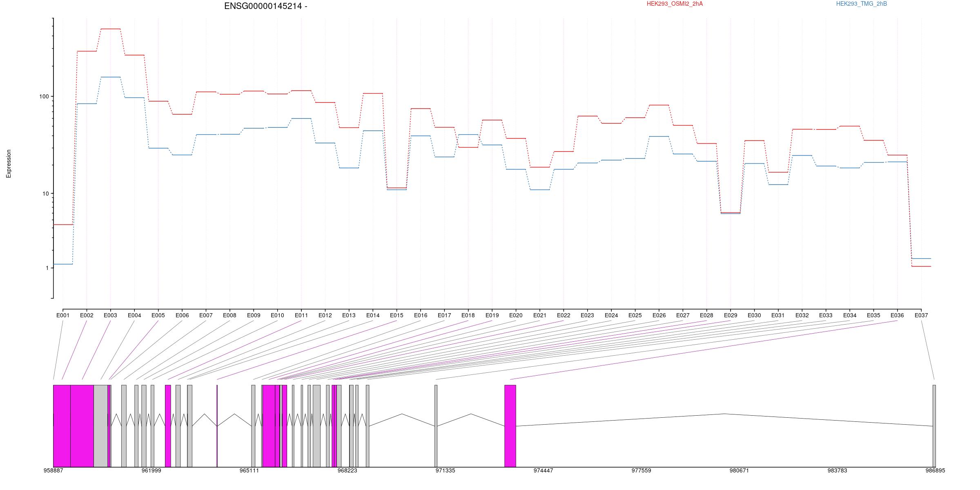Click the gray exon block above 971335
This screenshot has height=490, width=980.
coord(436,426)
